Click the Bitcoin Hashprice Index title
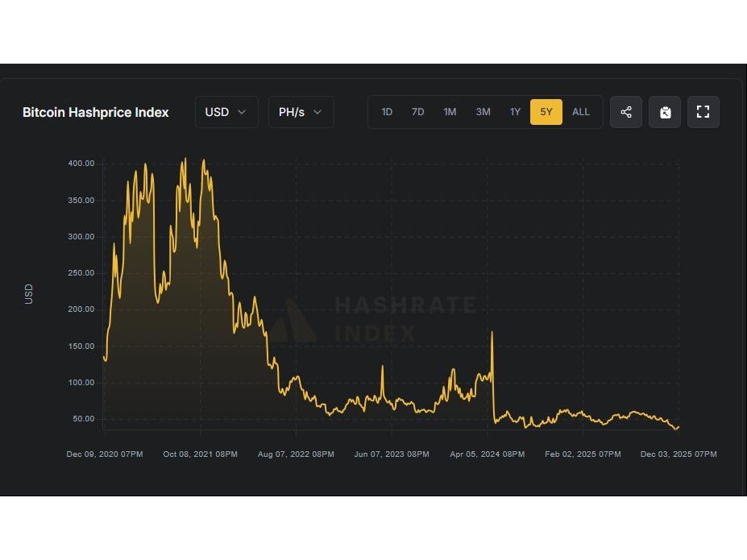The height and width of the screenshot is (560, 747). (x=96, y=112)
